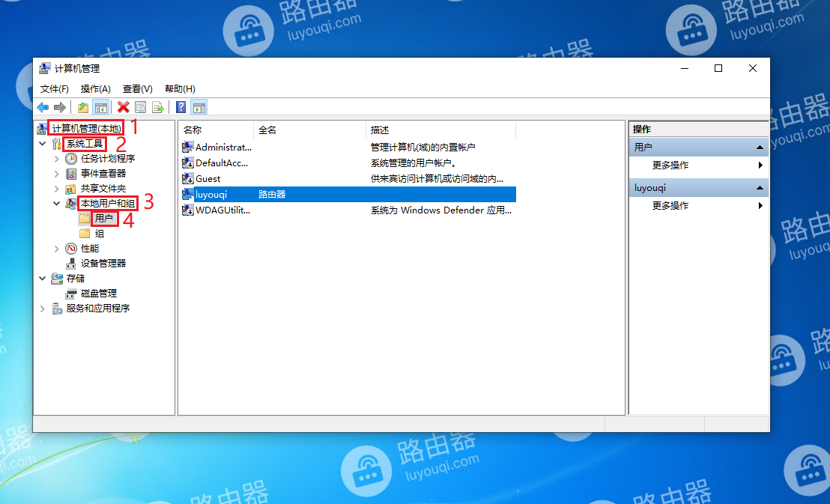
Task: Collapse the 存储 tree node
Action: pos(43,279)
